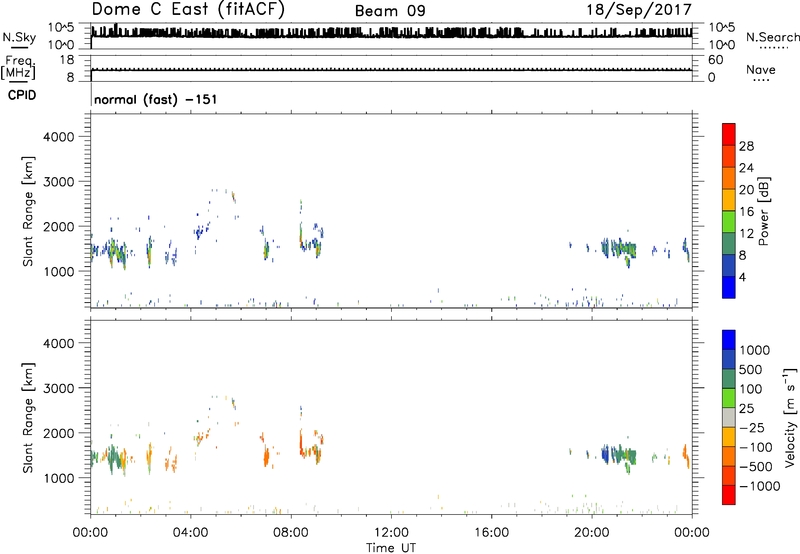Click the 'Dome C East (fitACF)' title
This screenshot has height=554, width=800.
coord(188,10)
